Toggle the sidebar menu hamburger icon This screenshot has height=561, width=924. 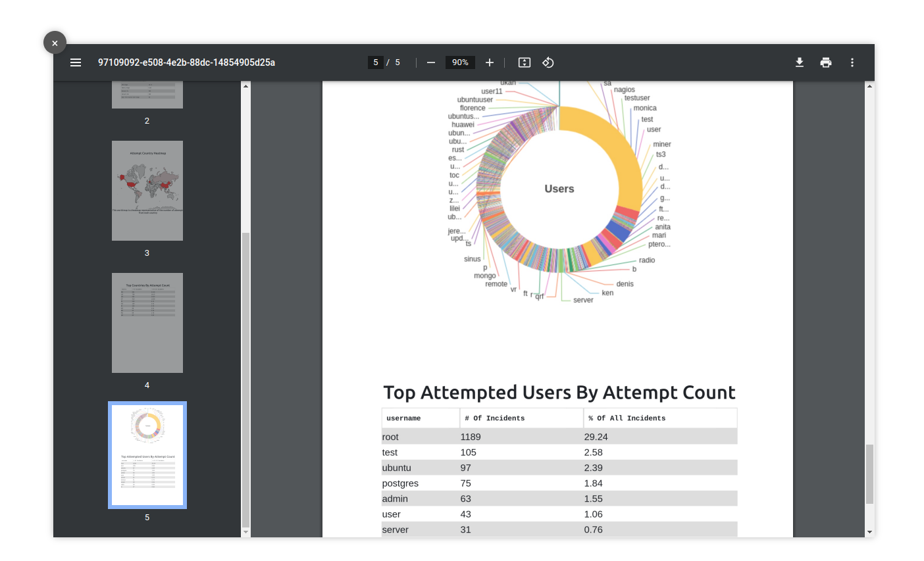(x=76, y=62)
